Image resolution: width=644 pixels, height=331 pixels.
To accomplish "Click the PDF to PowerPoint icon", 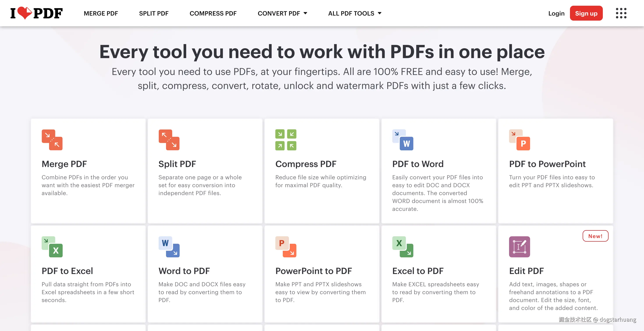I will pos(520,140).
